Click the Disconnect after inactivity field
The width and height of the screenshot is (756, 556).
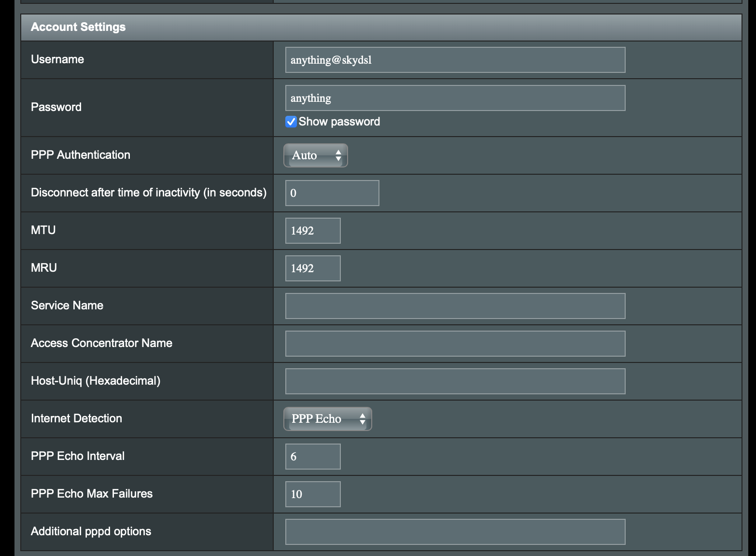tap(332, 193)
